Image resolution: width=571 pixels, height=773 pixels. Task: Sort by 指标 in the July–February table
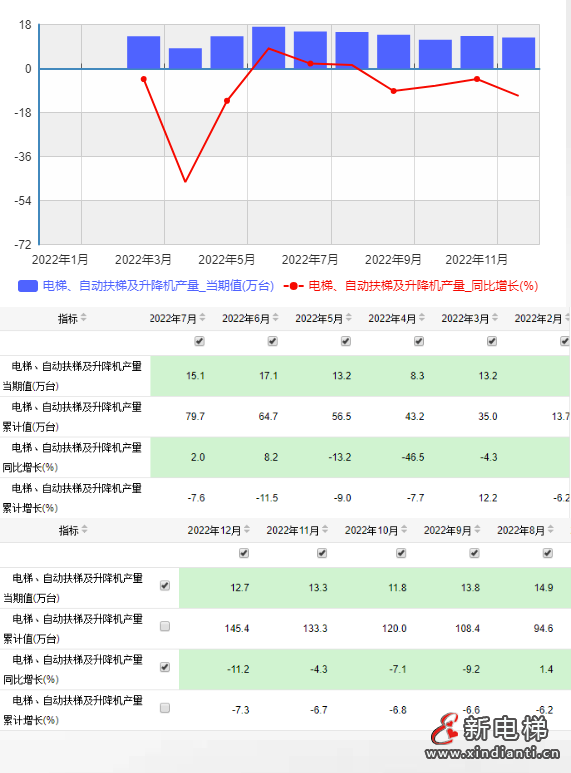84,318
